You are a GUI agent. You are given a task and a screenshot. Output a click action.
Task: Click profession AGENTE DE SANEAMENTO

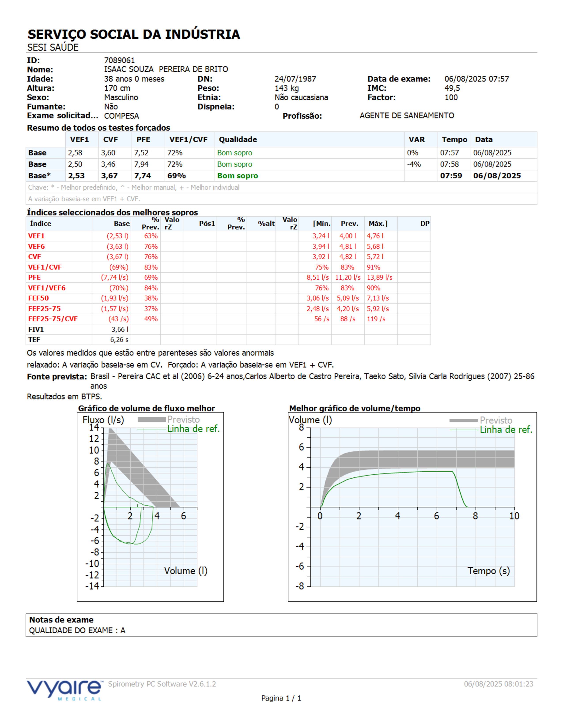pos(406,116)
